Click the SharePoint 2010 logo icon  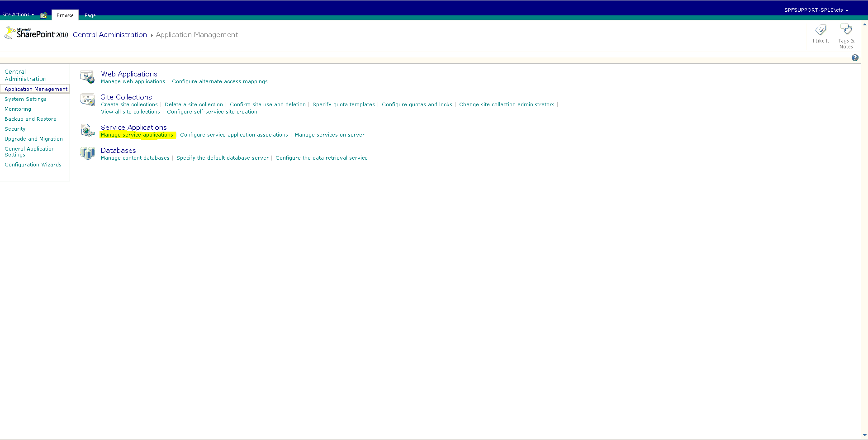point(36,33)
